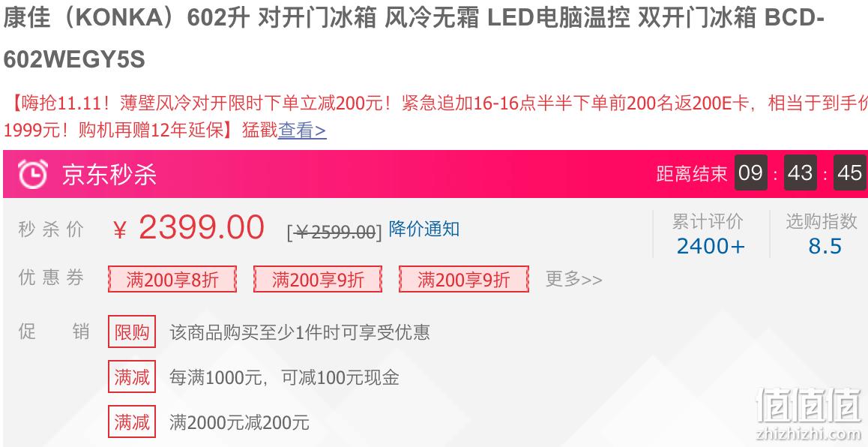Click the alarm clock icon beside 京东秒杀
Screen dimensions: 868x447
pos(33,173)
